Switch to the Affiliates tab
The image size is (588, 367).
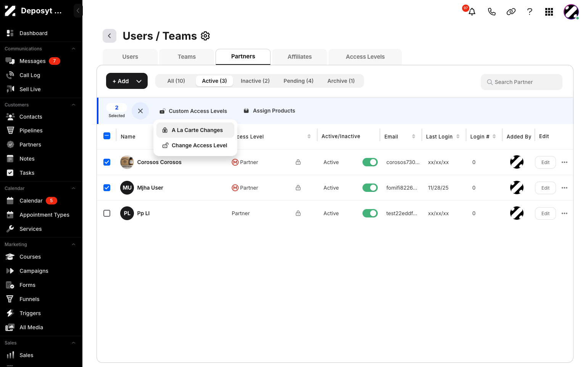tap(300, 57)
